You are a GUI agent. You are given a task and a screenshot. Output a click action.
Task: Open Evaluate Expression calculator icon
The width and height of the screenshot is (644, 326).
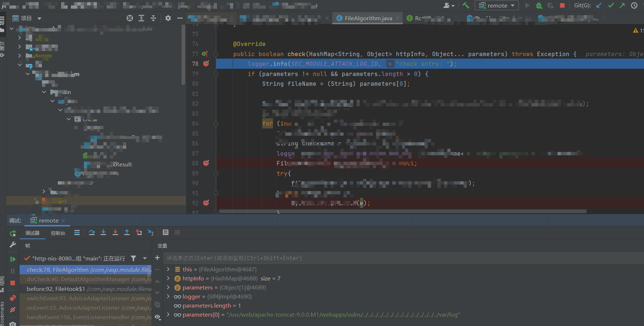click(x=166, y=232)
